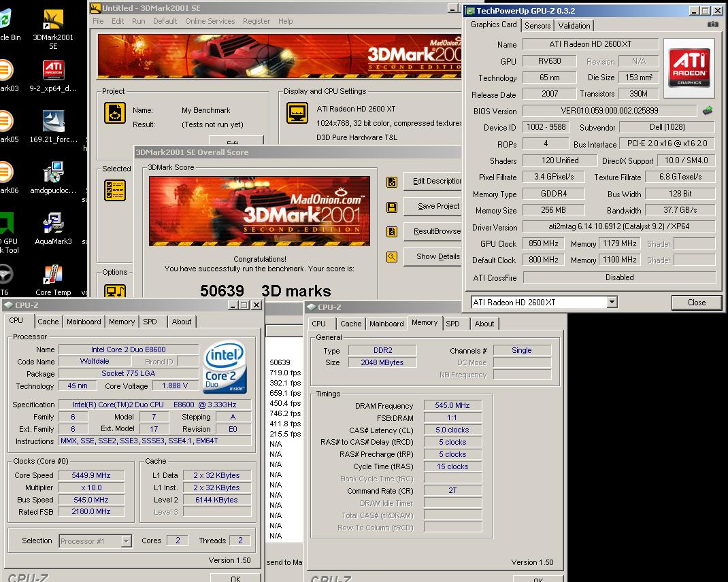Open Mainboard tab in right CPU-Z window
The width and height of the screenshot is (728, 582).
(x=386, y=324)
